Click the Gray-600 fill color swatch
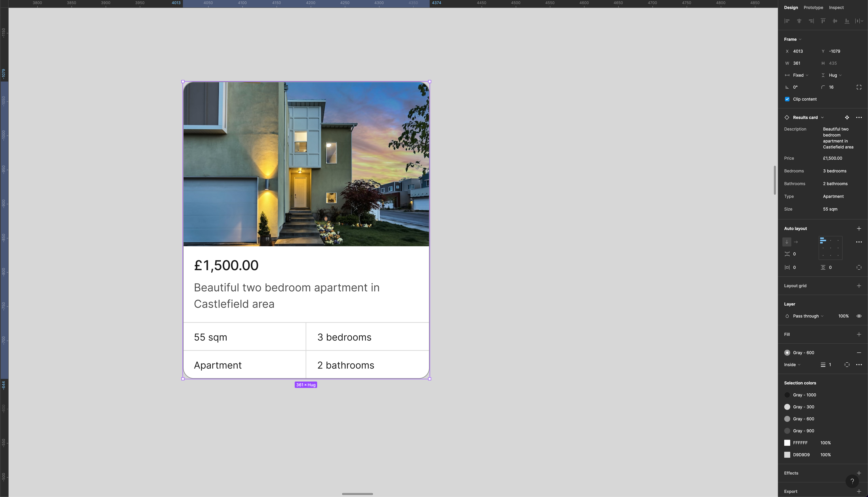 click(x=787, y=352)
